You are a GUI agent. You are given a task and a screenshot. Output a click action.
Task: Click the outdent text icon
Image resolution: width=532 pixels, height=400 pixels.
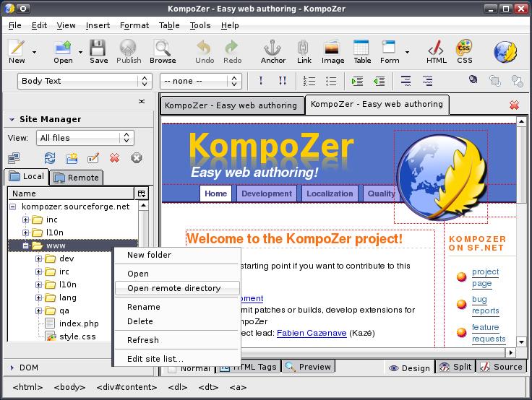pos(379,81)
